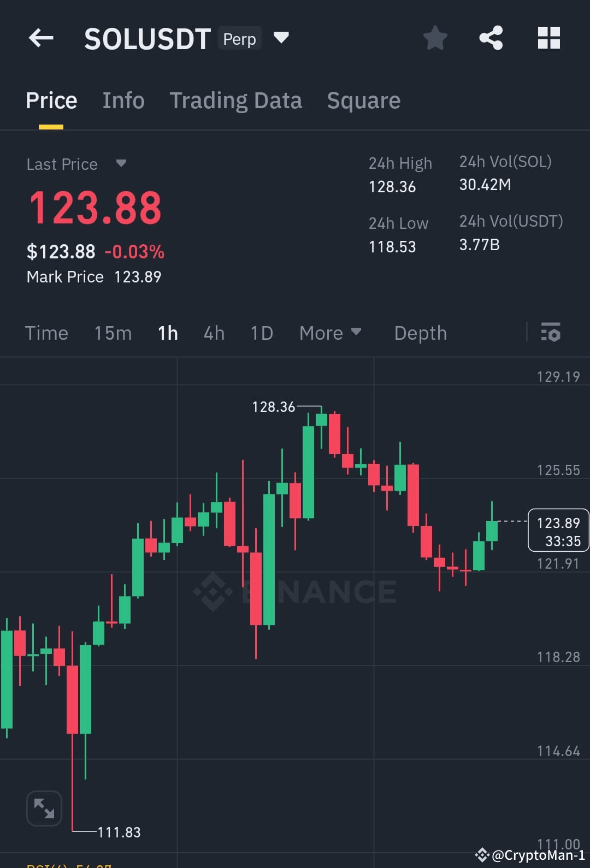Open chart indicator settings icon

coord(551,333)
